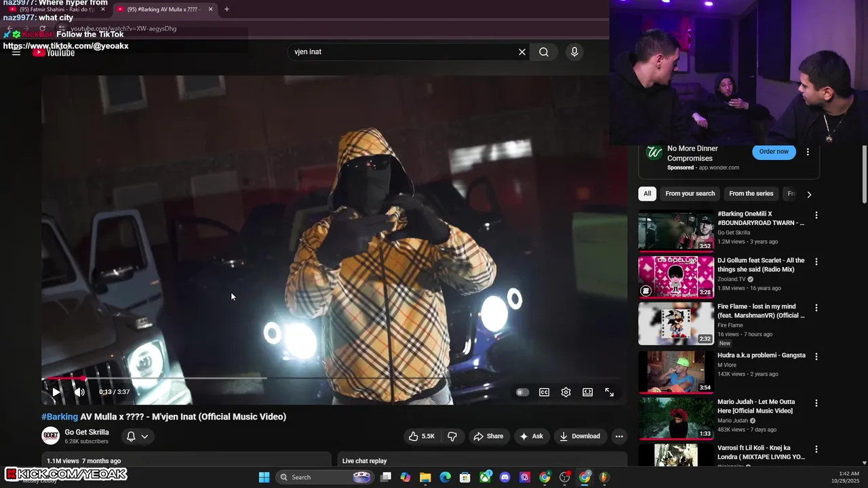
Task: Select the 'All' filter chip
Action: [647, 194]
